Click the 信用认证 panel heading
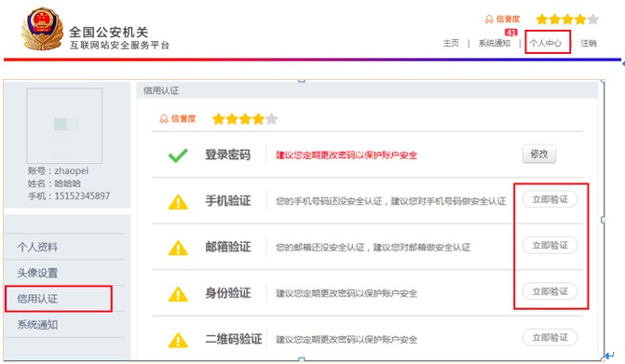This screenshot has height=364, width=625. point(161,91)
